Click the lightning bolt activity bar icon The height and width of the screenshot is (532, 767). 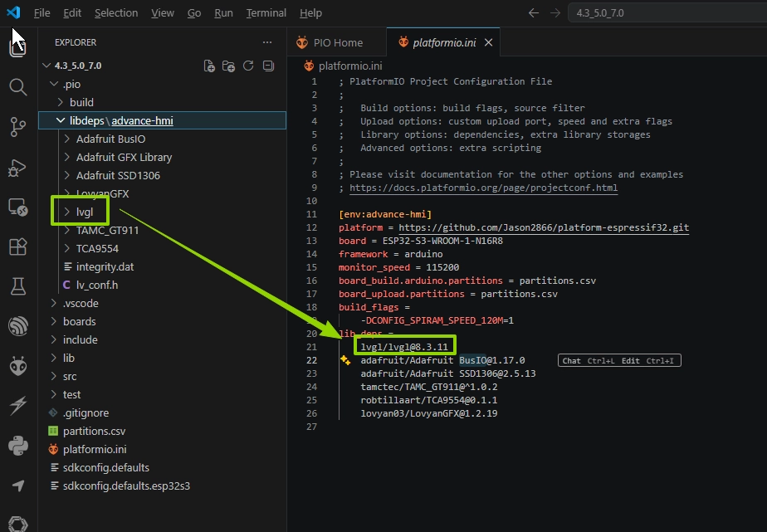click(18, 405)
